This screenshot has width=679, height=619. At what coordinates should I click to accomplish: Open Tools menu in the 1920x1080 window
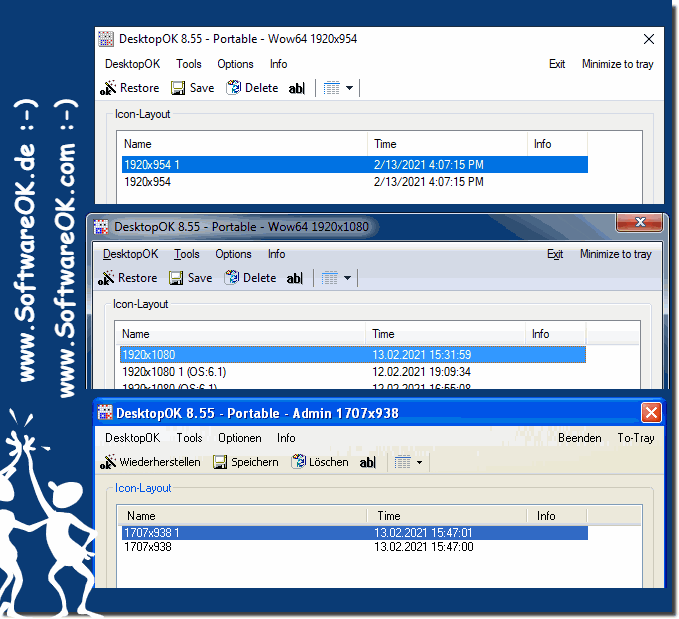(x=187, y=254)
